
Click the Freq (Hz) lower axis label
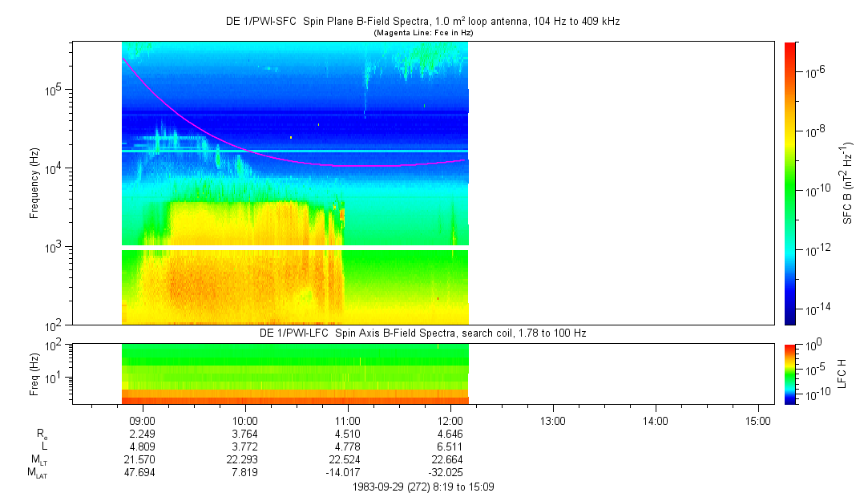(x=34, y=374)
